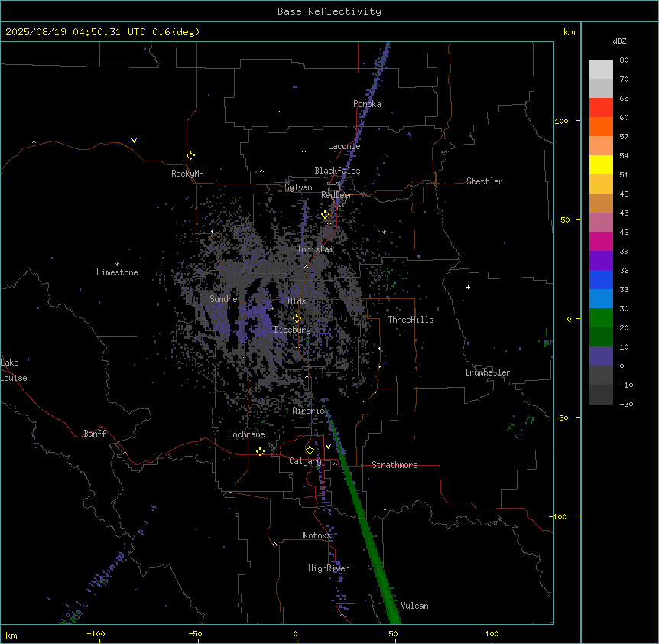Click the dBZ legend heading
This screenshot has height=644, width=659.
(x=619, y=41)
